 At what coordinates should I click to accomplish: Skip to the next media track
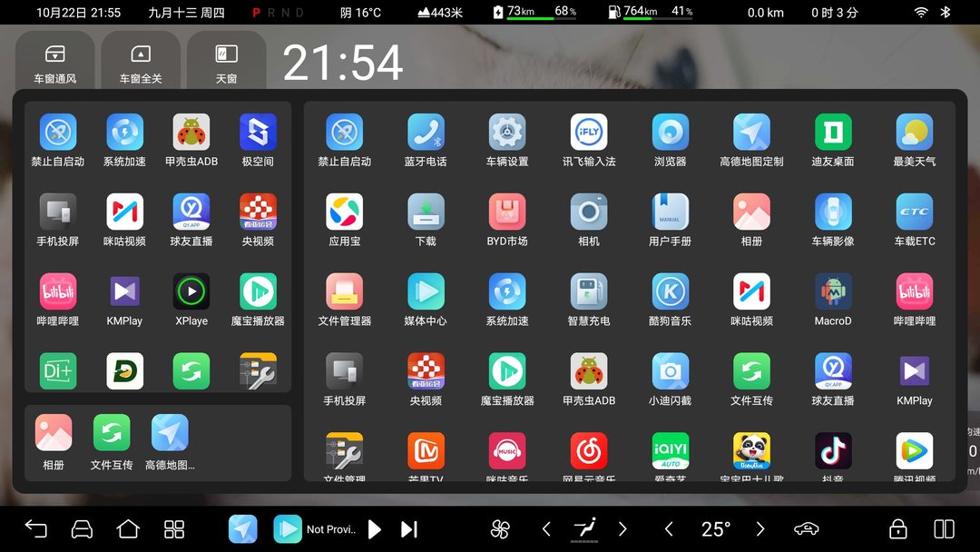408,529
